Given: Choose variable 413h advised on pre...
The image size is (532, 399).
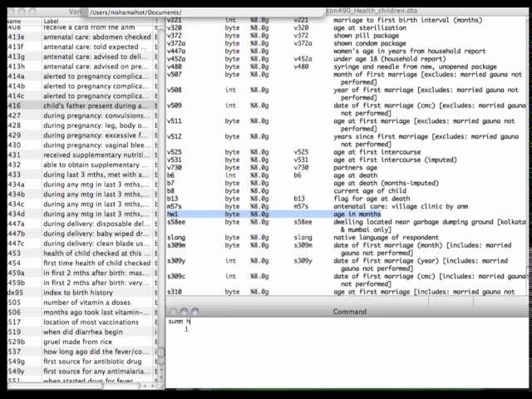Looking at the screenshot, I should pyautogui.click(x=82, y=66).
